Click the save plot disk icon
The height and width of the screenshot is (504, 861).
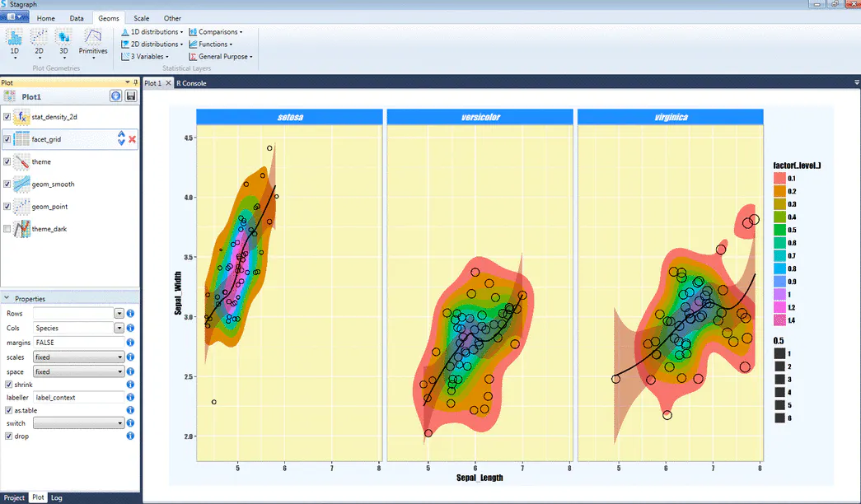pos(131,96)
